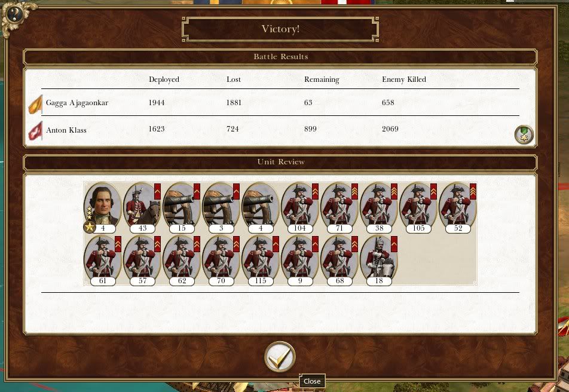The image size is (569, 392).
Task: Click the green medal icon beside Anton Klass
Action: [524, 134]
